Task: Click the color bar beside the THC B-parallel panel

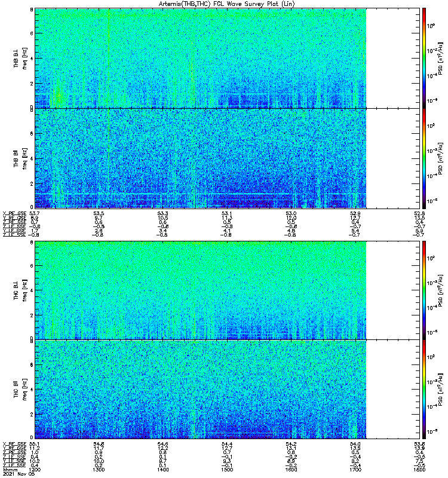Action: pos(424,390)
